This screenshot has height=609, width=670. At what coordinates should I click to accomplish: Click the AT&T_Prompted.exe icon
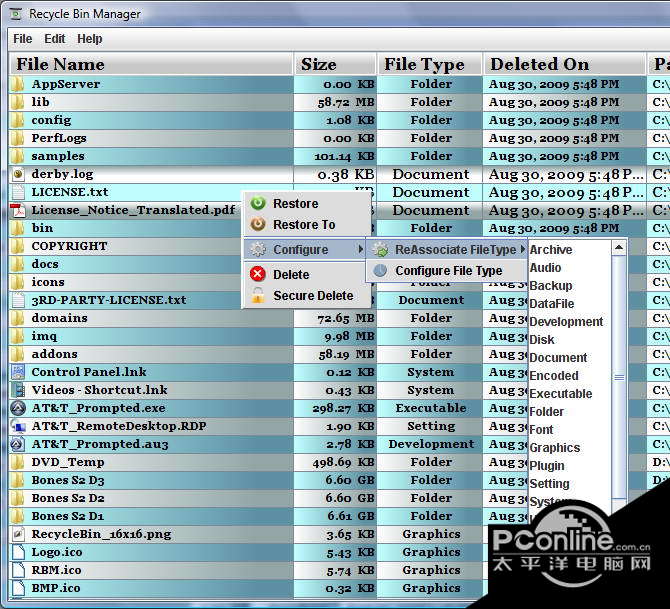pos(18,408)
